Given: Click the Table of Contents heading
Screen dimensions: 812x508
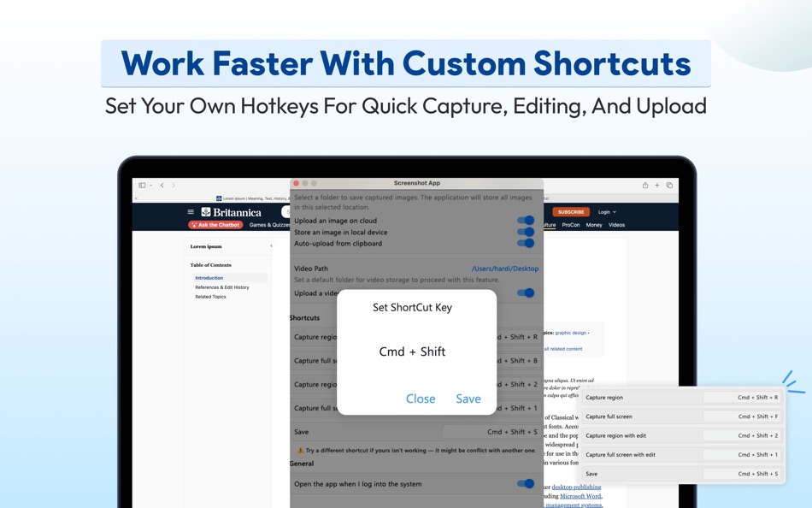Looking at the screenshot, I should (x=210, y=265).
